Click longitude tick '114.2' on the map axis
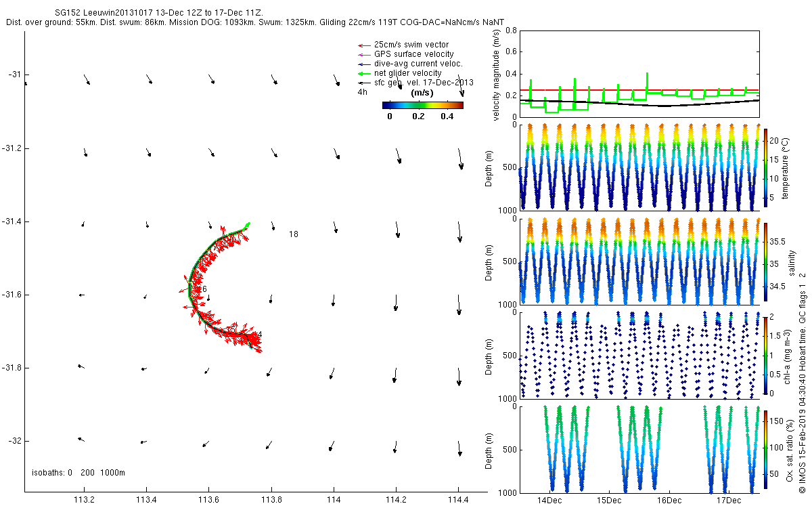 [x=396, y=500]
